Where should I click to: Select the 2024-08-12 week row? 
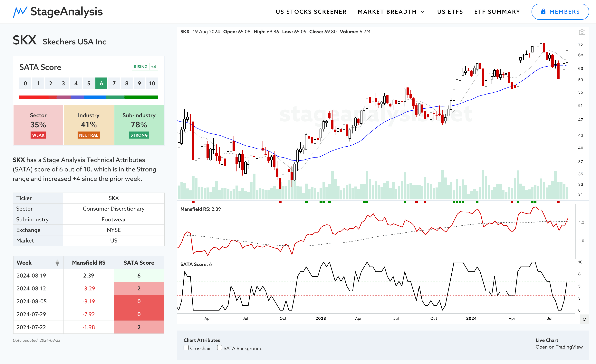[x=89, y=289]
